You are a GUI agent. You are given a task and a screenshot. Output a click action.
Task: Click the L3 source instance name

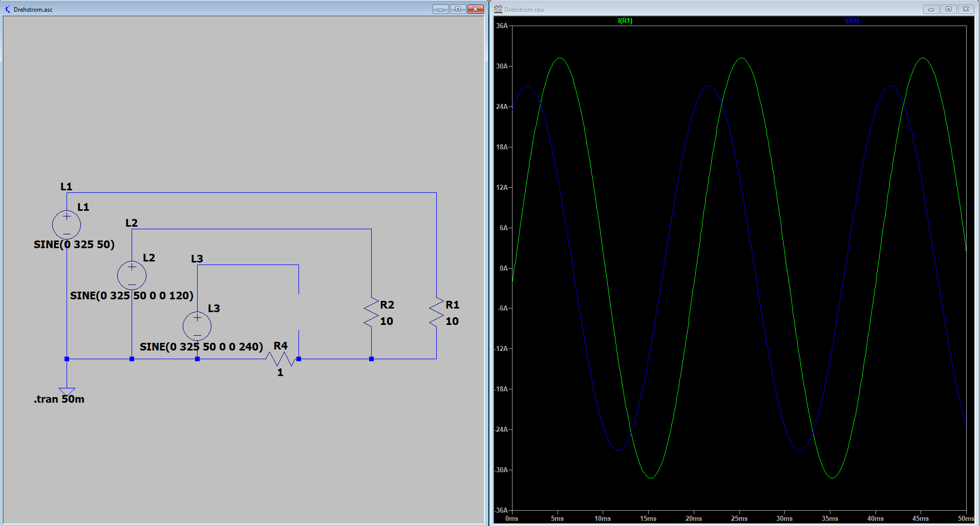pyautogui.click(x=214, y=309)
